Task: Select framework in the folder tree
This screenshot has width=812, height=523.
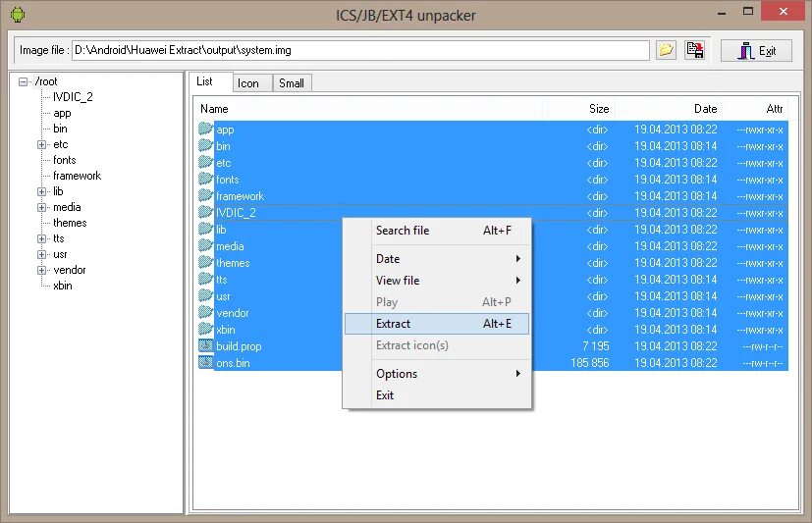Action: pyautogui.click(x=78, y=176)
